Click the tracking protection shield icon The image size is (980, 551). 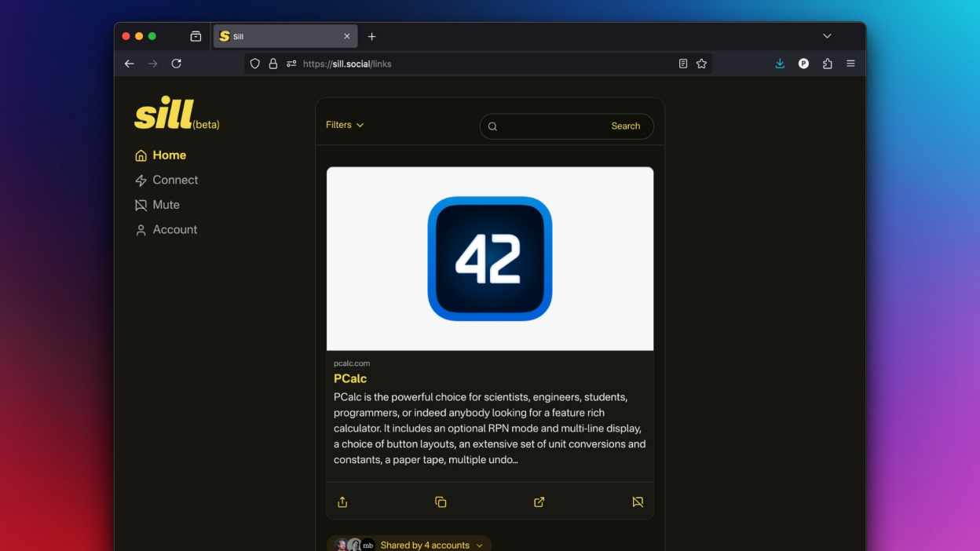[x=254, y=64]
